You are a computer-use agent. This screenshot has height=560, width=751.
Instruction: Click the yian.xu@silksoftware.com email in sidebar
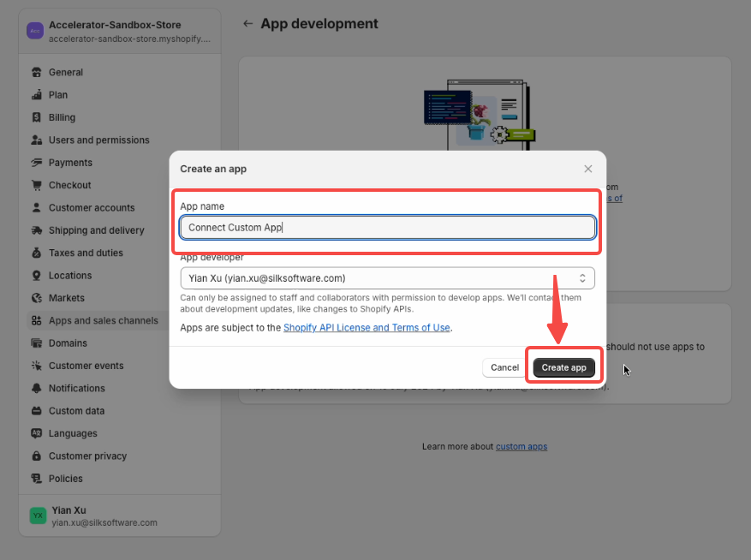(x=104, y=522)
